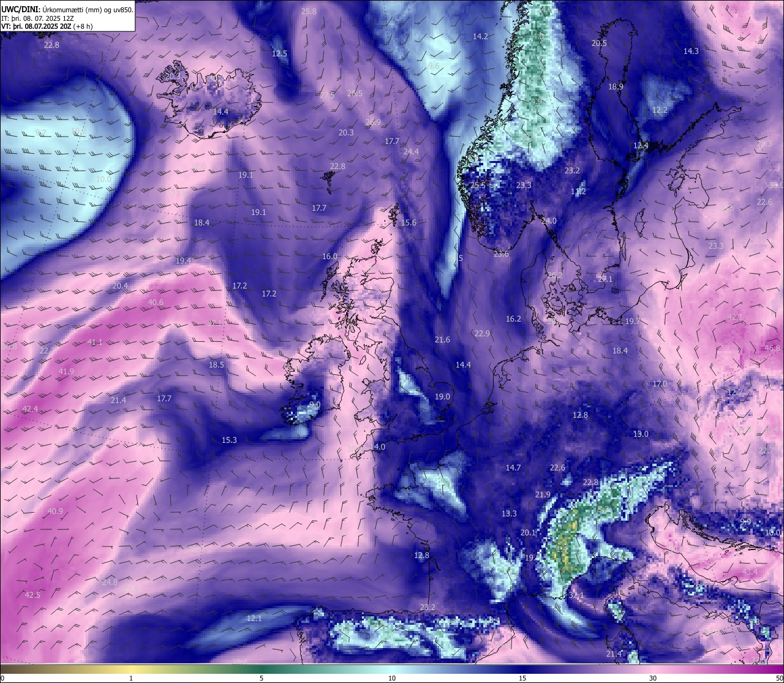
Task: Click the 24.4 value in Norwegian Sea
Action: 411,151
